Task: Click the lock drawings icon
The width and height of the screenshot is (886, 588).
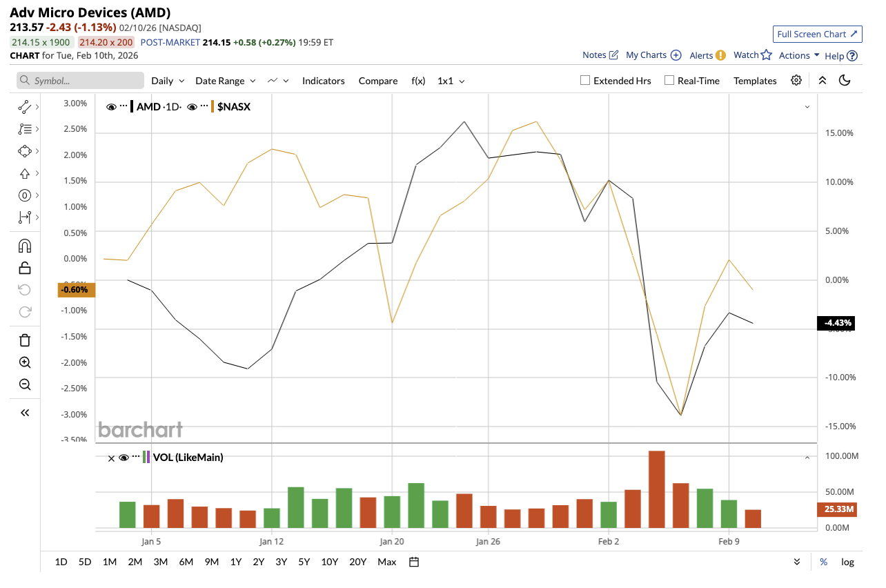Action: [25, 268]
